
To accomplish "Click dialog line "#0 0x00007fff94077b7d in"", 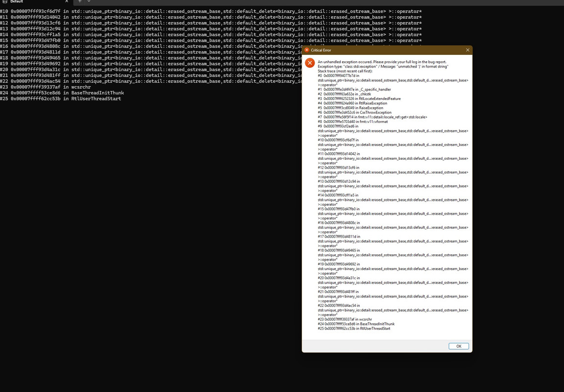I will 339,76.
